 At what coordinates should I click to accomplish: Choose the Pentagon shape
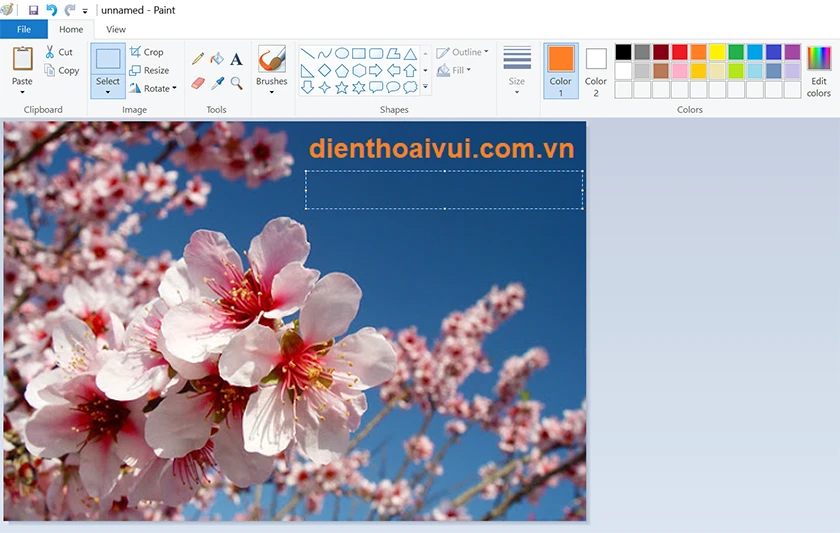(342, 70)
